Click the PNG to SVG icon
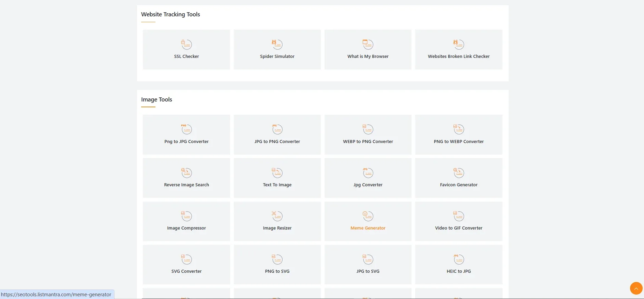Screen dimensions: 644x299 (277, 259)
